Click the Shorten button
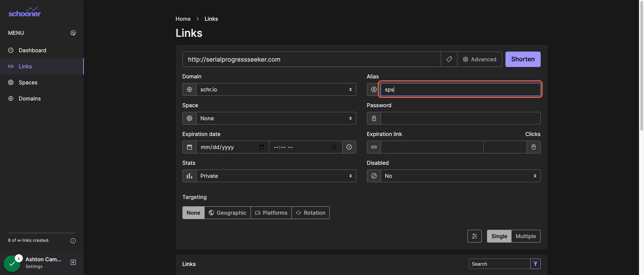 [x=523, y=59]
